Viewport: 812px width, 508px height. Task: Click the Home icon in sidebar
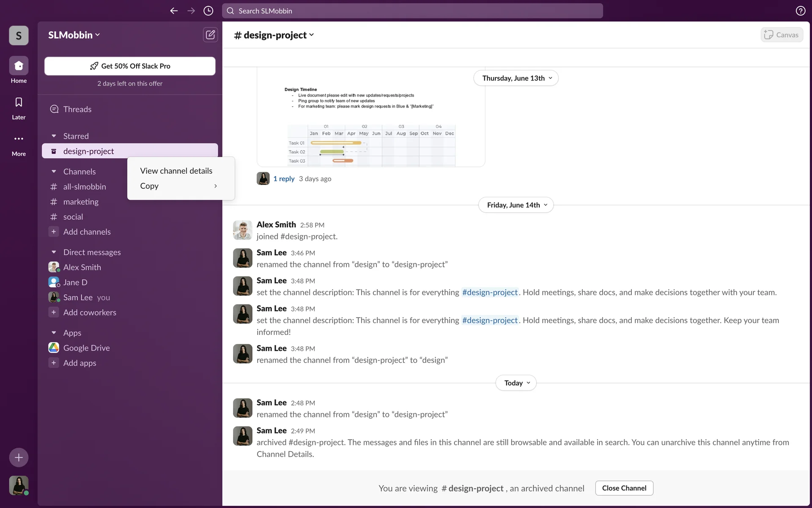pyautogui.click(x=19, y=66)
